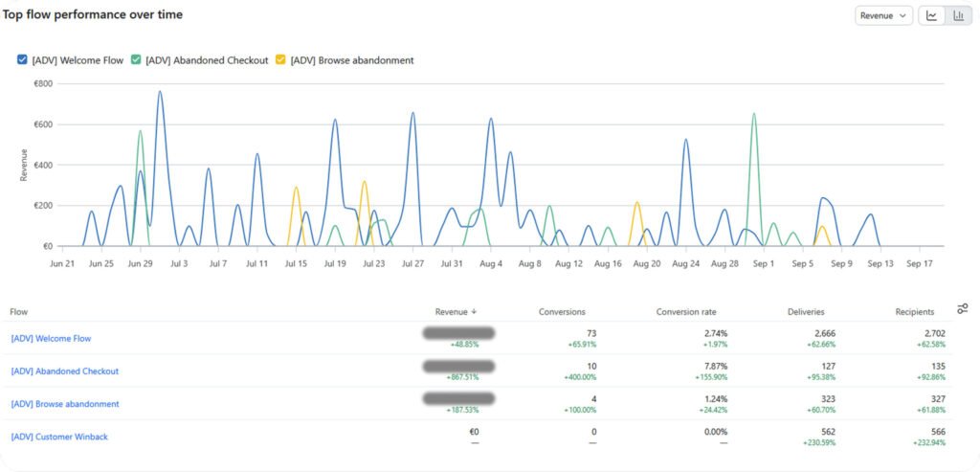Click the 323 deliveries cell

(828, 399)
